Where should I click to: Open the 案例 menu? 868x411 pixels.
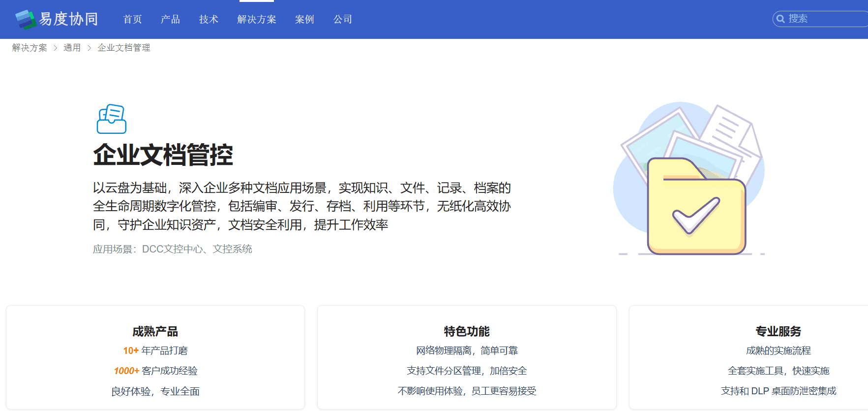[305, 19]
